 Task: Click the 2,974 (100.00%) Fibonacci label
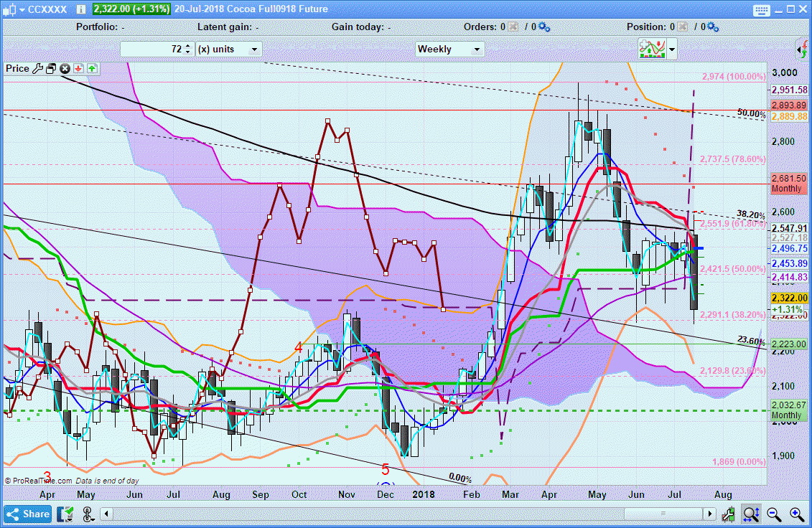734,77
